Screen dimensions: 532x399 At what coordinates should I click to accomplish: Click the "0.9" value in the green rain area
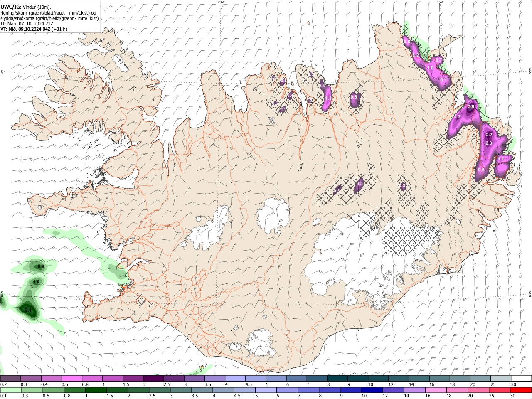pyautogui.click(x=41, y=267)
